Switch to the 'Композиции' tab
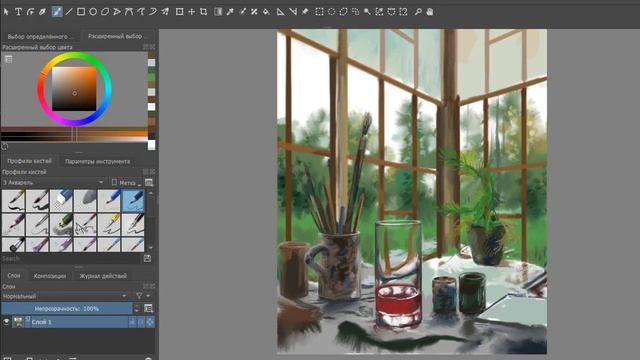Viewport: 640px width, 360px height. 49,276
